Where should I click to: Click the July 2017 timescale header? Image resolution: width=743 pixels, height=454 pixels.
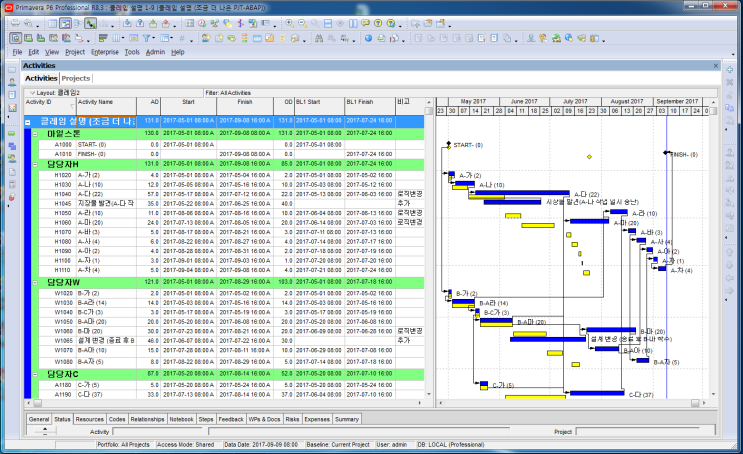pos(575,101)
